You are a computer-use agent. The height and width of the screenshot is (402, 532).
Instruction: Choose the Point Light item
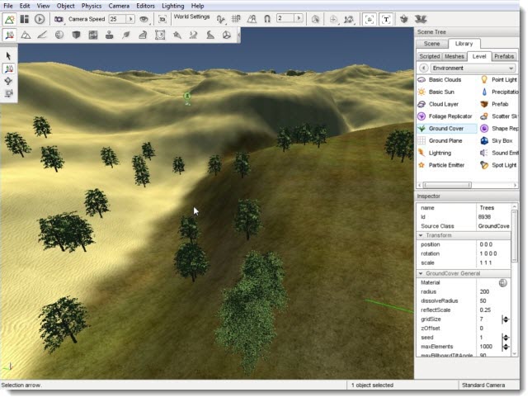[503, 79]
